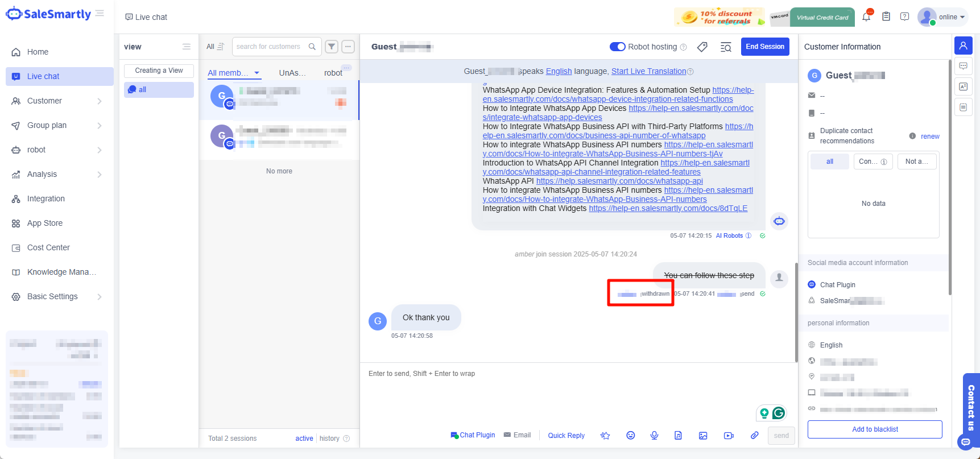
Task: Attach a video icon
Action: 729,436
